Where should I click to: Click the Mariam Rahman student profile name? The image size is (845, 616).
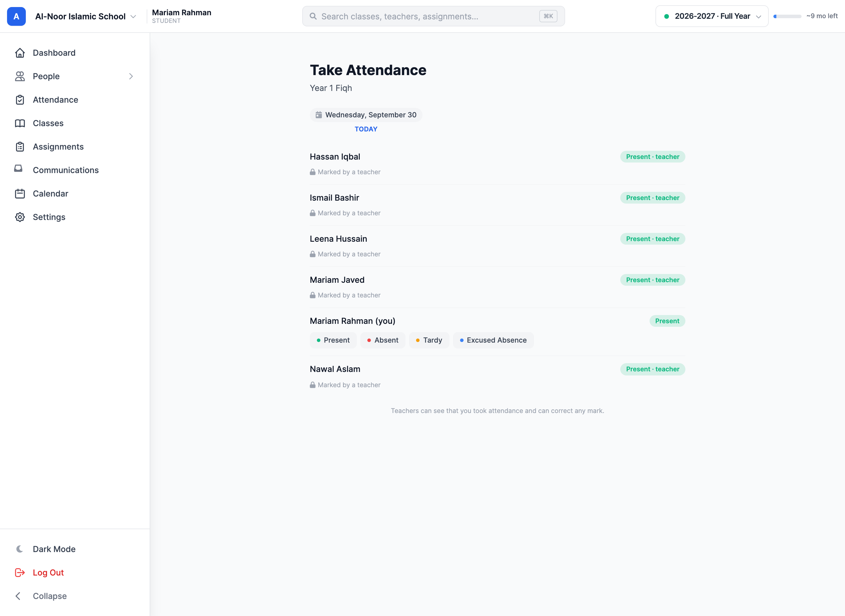point(182,12)
